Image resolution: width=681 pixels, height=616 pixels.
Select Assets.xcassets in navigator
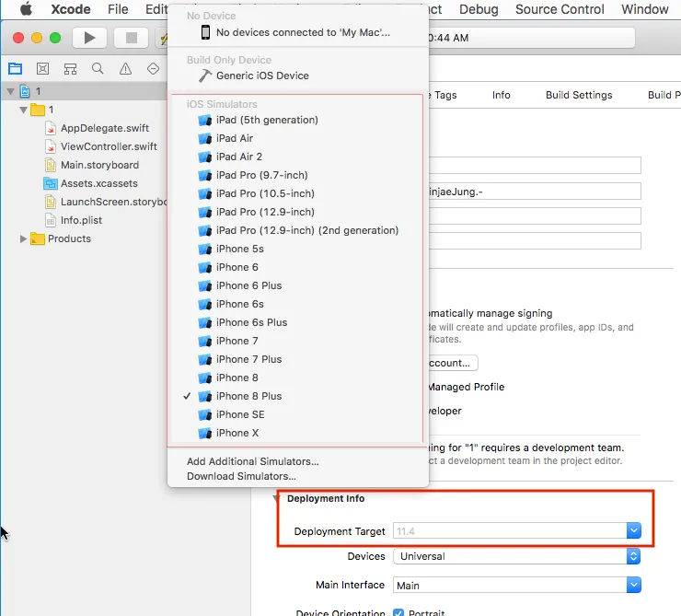(x=99, y=183)
